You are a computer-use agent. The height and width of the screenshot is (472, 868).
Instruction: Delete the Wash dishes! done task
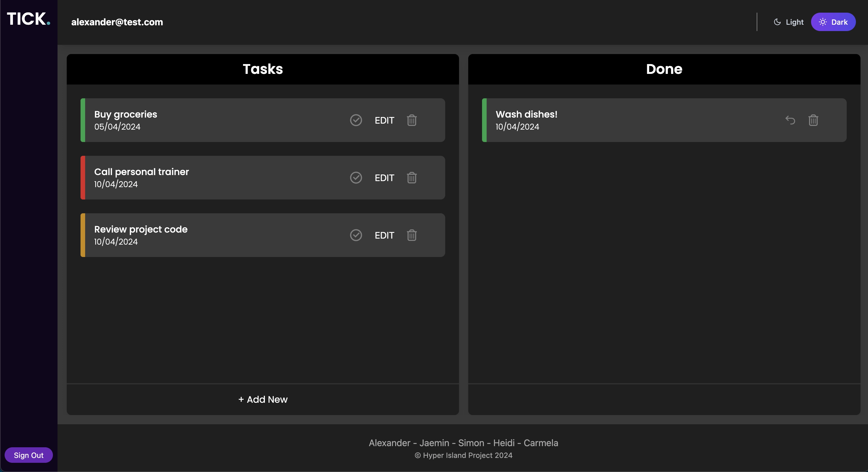point(813,120)
